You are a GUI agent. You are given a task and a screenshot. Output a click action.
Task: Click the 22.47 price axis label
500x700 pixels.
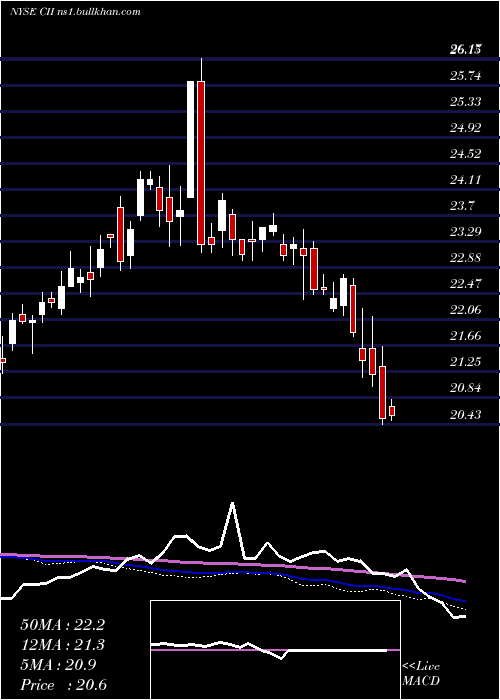tap(465, 284)
